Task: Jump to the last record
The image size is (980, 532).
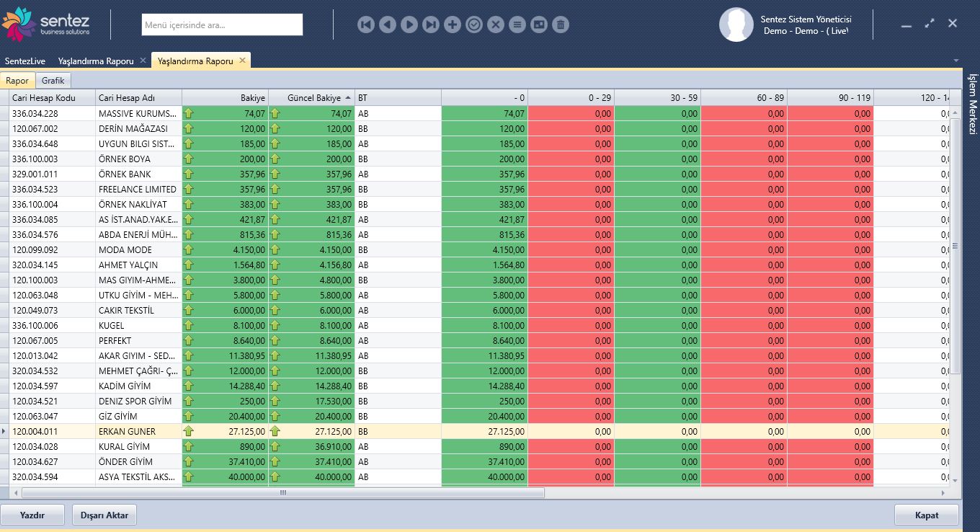Action: click(431, 25)
